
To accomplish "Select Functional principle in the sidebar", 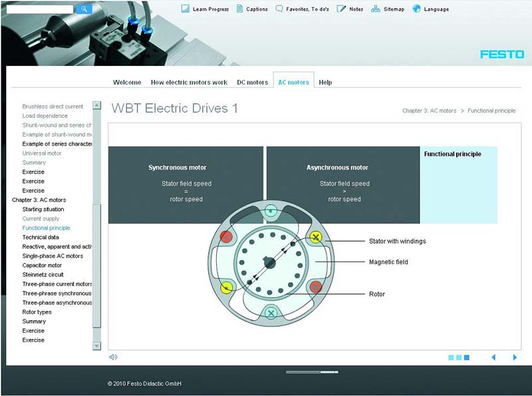I will click(x=46, y=228).
